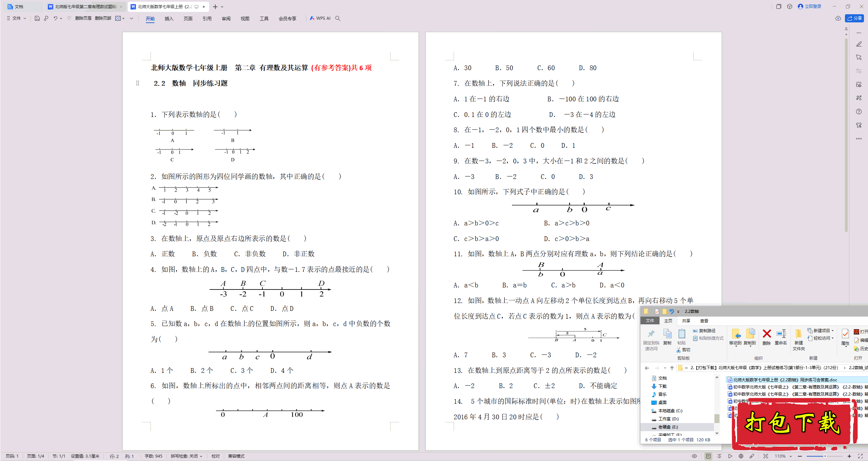The image size is (868, 461).
Task: Click 删除 red X in Explorer ribbon
Action: [x=766, y=337]
